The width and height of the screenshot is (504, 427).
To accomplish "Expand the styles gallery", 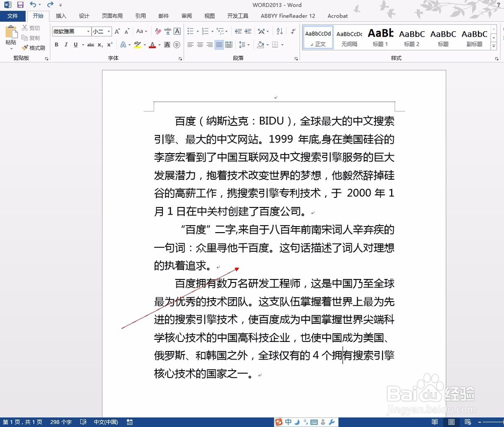I will (x=494, y=46).
